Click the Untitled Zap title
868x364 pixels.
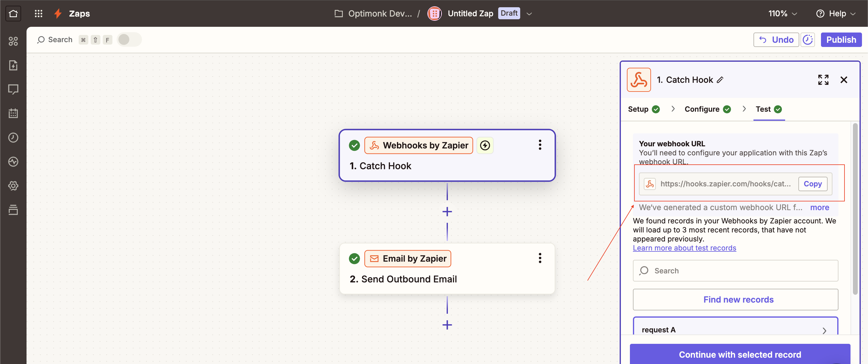[470, 14]
